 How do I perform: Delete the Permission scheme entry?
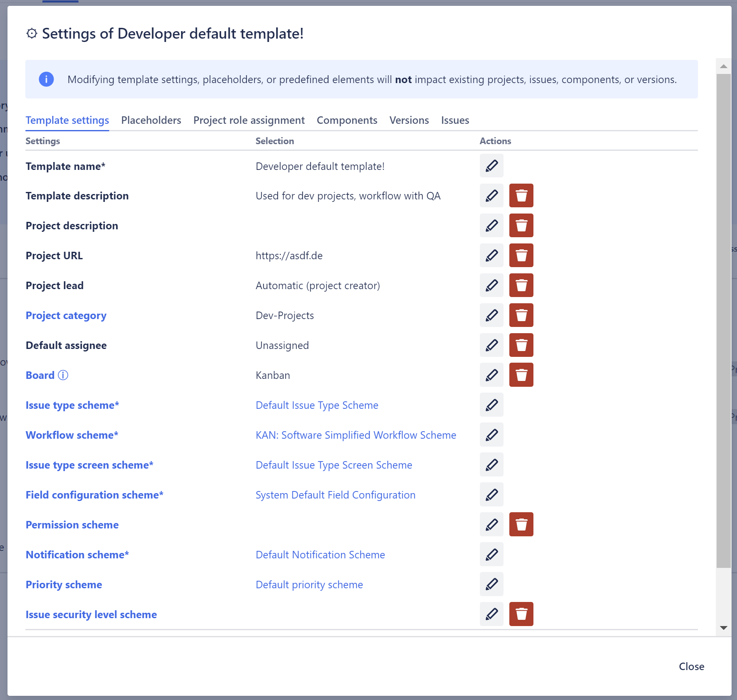click(521, 524)
